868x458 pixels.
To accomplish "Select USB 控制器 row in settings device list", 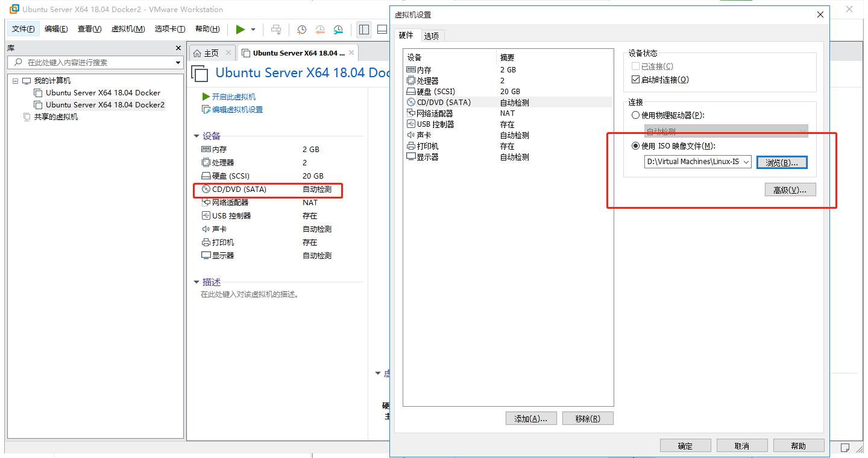I will point(508,124).
